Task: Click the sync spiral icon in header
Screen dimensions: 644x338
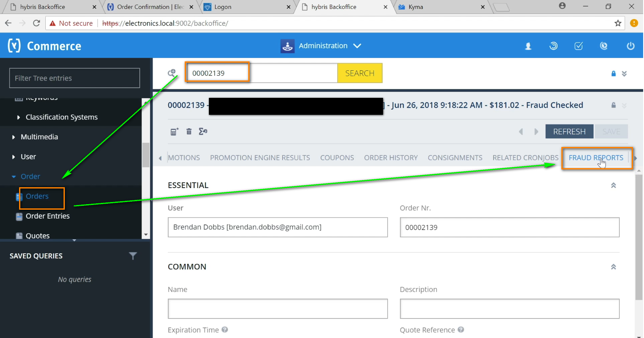Action: click(553, 46)
